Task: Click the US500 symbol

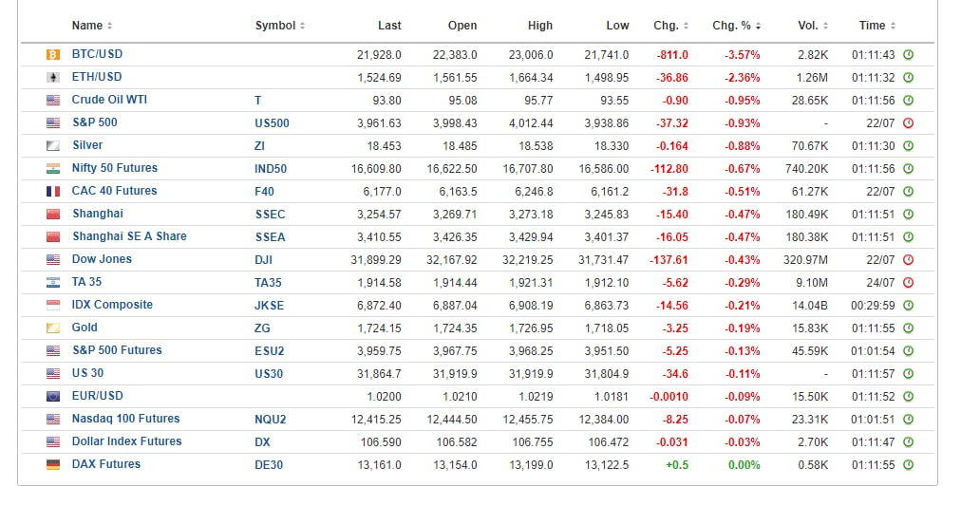Action: click(x=272, y=123)
